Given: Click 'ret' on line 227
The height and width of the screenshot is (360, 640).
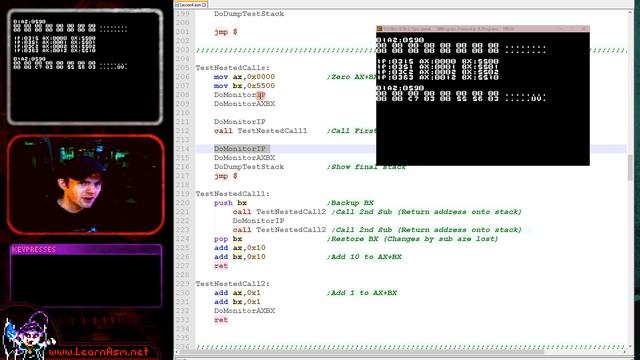Looking at the screenshot, I should click(x=221, y=266).
